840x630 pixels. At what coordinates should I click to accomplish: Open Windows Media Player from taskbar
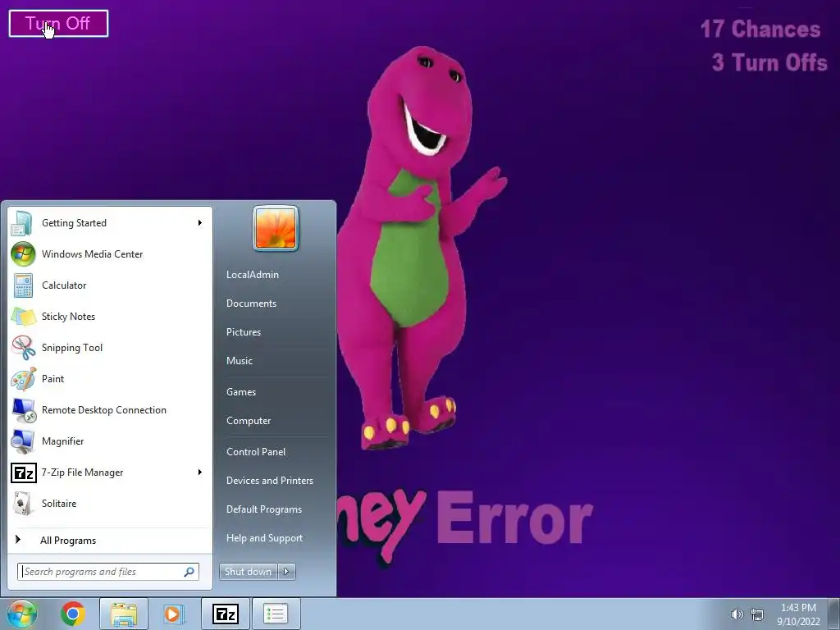pyautogui.click(x=172, y=614)
